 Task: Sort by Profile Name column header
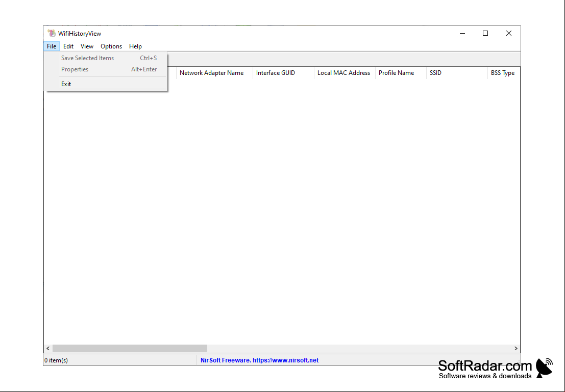tap(401, 73)
